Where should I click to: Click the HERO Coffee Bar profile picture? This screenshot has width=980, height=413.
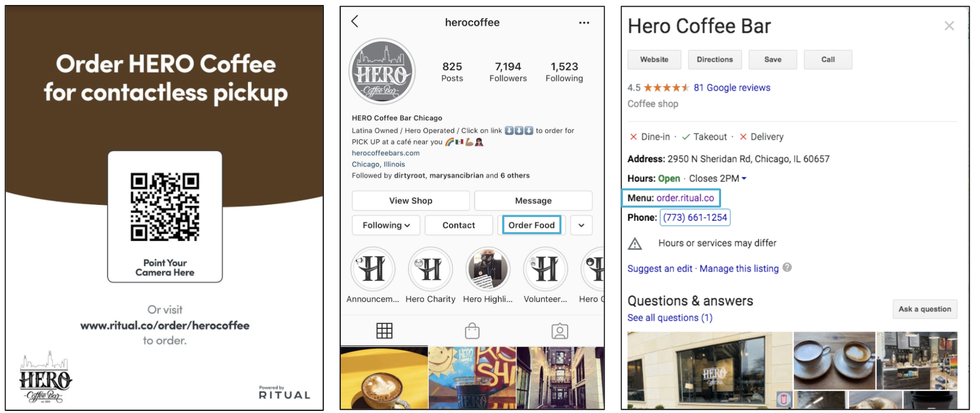tap(382, 72)
